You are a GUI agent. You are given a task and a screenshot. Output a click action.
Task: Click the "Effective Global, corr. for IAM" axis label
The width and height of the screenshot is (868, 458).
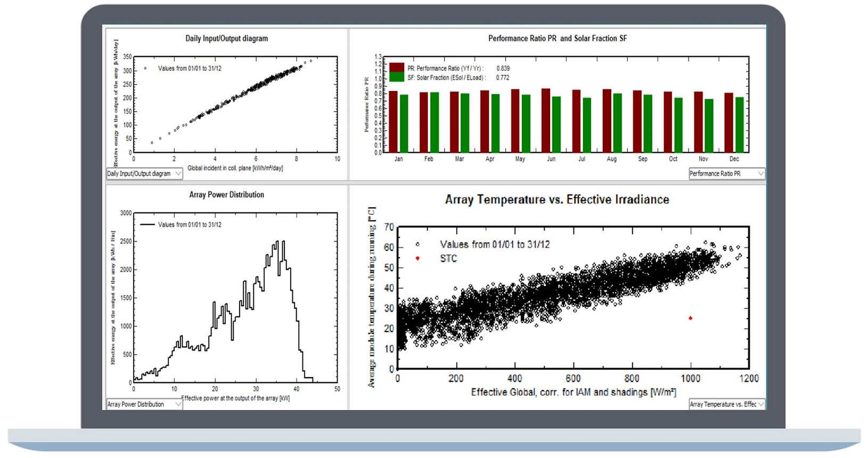574,392
